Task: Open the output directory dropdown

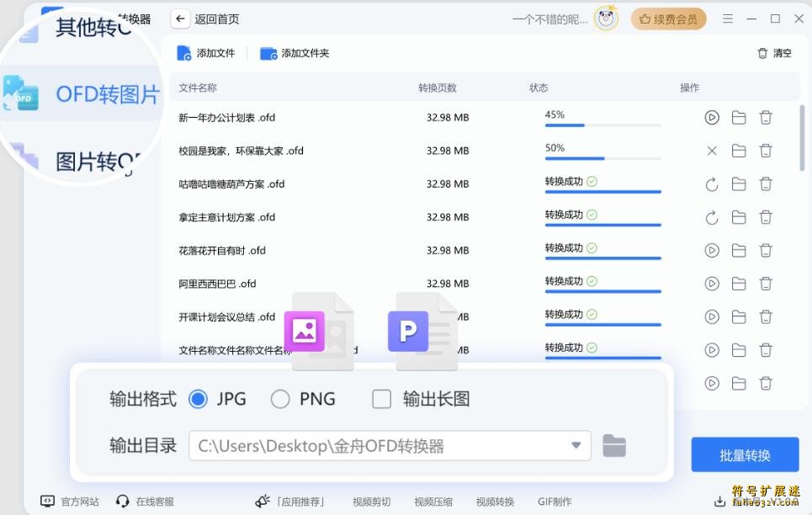Action: pyautogui.click(x=575, y=446)
